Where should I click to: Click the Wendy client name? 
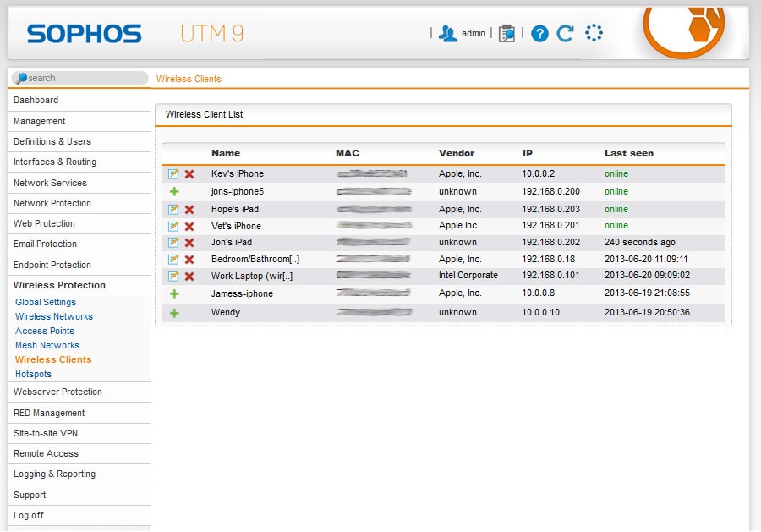pos(226,313)
